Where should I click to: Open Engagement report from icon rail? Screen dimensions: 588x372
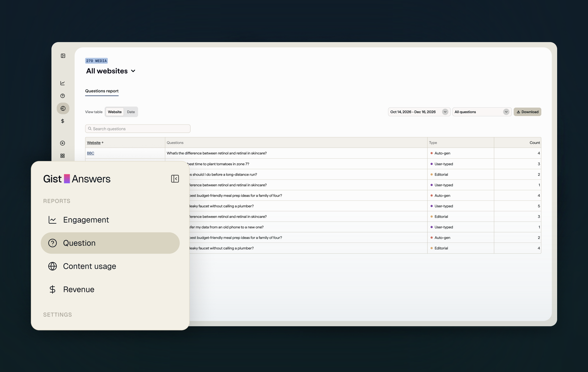click(63, 83)
